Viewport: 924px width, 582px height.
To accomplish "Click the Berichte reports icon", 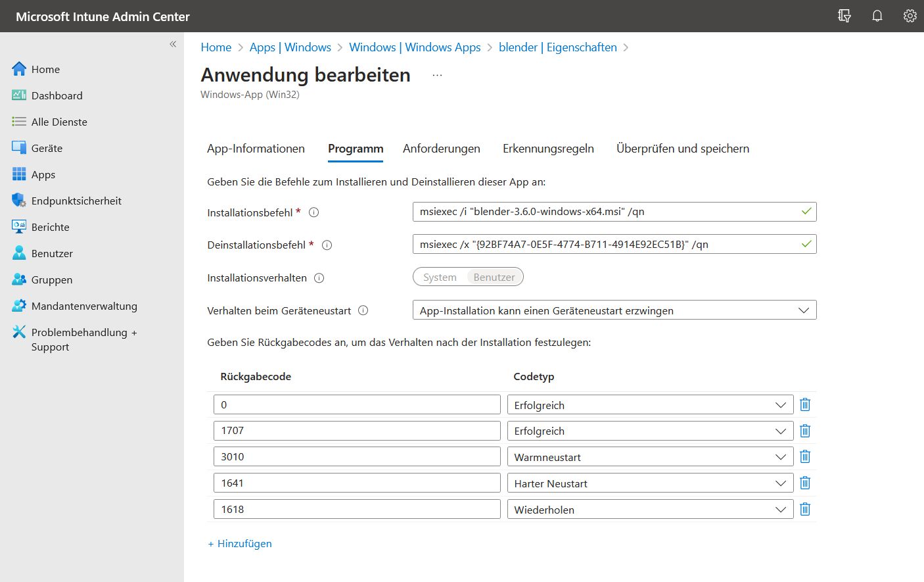I will [x=19, y=227].
